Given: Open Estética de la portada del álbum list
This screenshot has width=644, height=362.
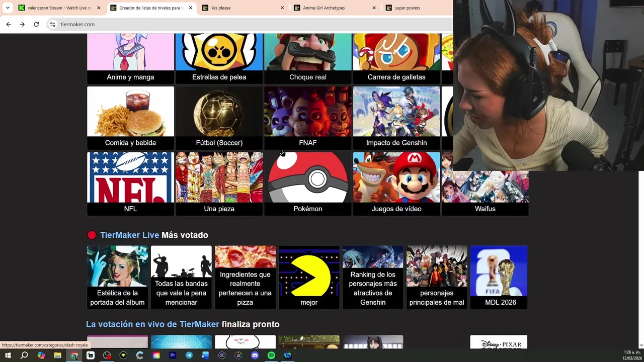Looking at the screenshot, I should tap(117, 277).
